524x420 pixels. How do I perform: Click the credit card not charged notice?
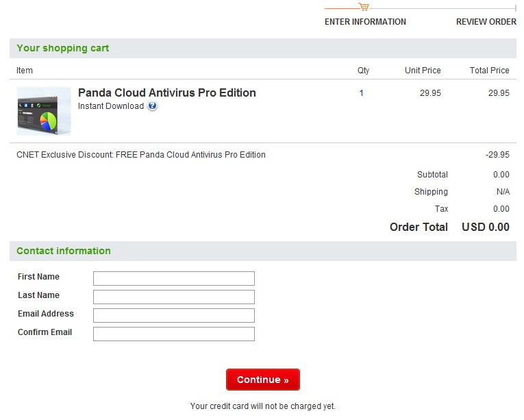click(x=262, y=406)
